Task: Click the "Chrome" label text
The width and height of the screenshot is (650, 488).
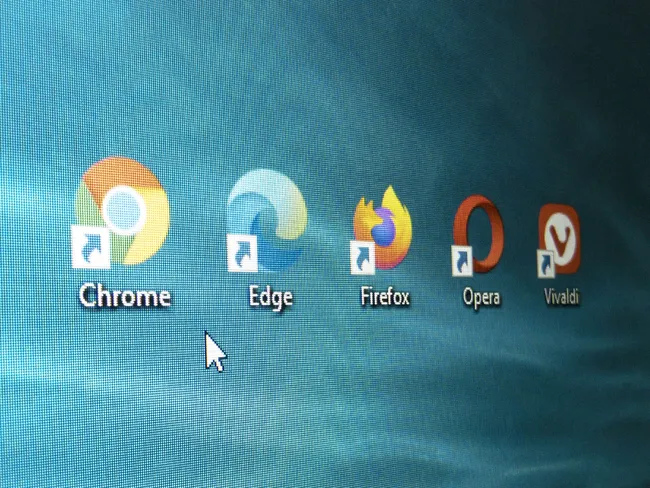Action: click(x=125, y=296)
